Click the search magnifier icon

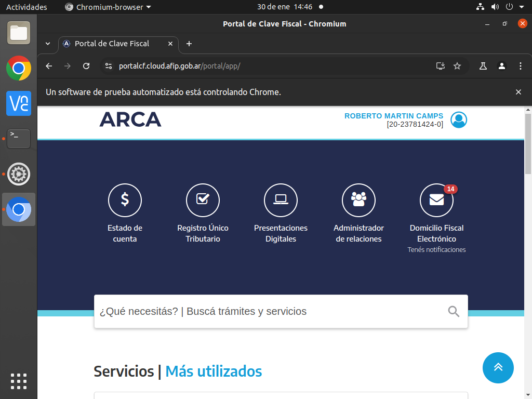tap(454, 311)
